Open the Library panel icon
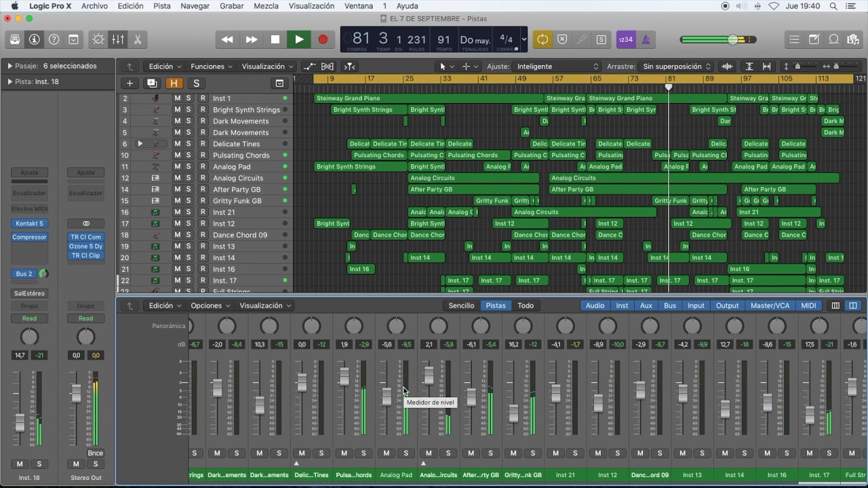The width and height of the screenshot is (868, 488). pos(15,39)
